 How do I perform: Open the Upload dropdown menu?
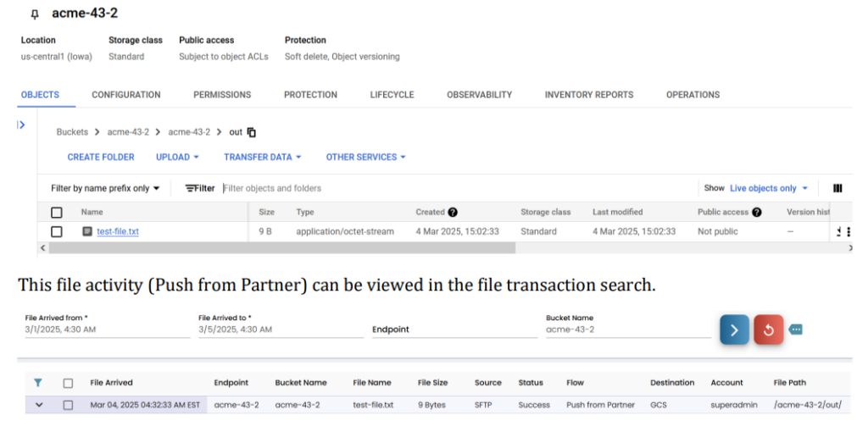click(177, 157)
